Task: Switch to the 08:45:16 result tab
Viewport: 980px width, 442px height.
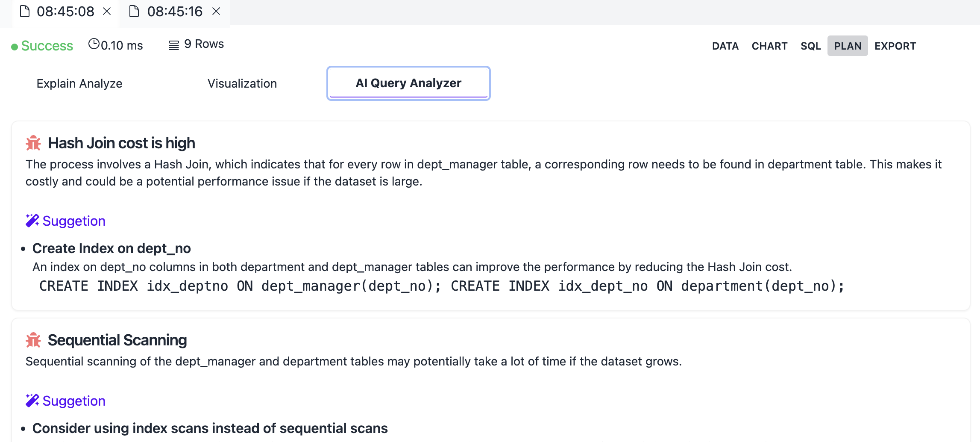Action: (x=176, y=12)
